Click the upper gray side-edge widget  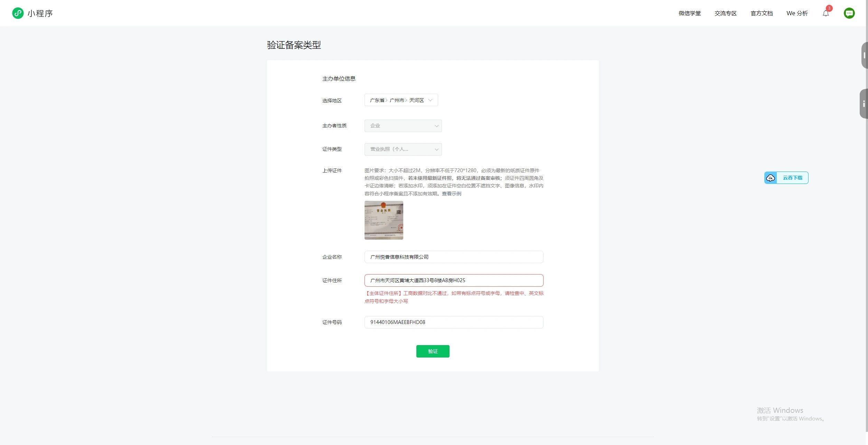click(864, 55)
